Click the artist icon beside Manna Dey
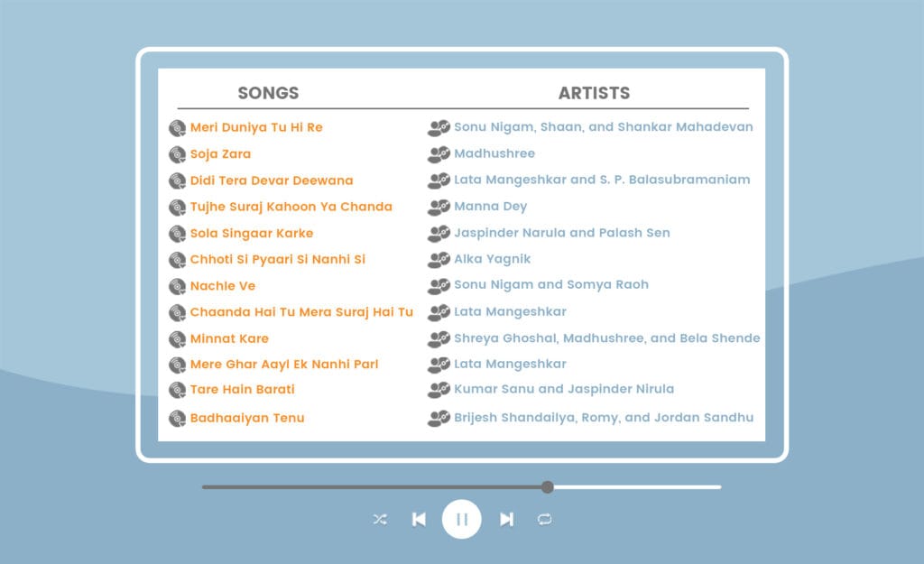This screenshot has height=564, width=924. tap(439, 207)
